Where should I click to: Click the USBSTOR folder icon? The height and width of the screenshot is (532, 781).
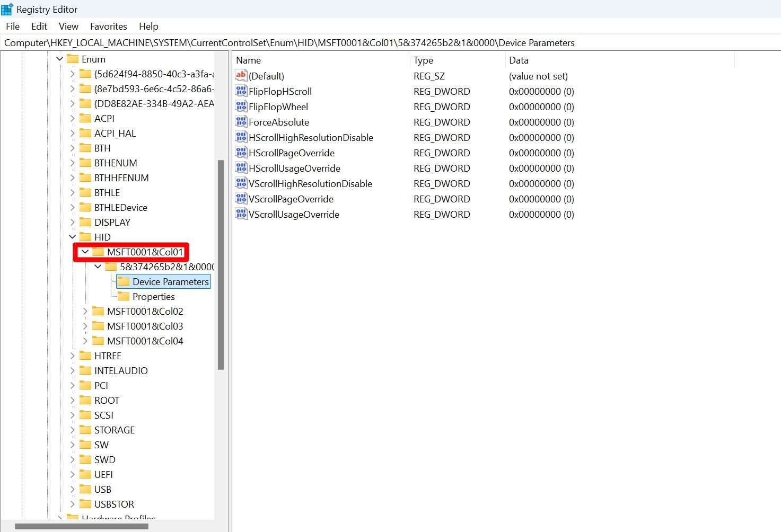pos(85,504)
